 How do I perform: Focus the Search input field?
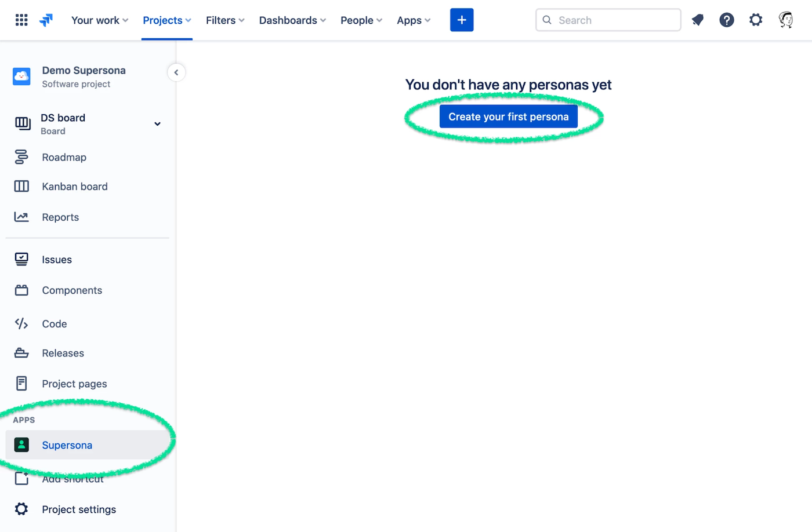[x=608, y=20]
